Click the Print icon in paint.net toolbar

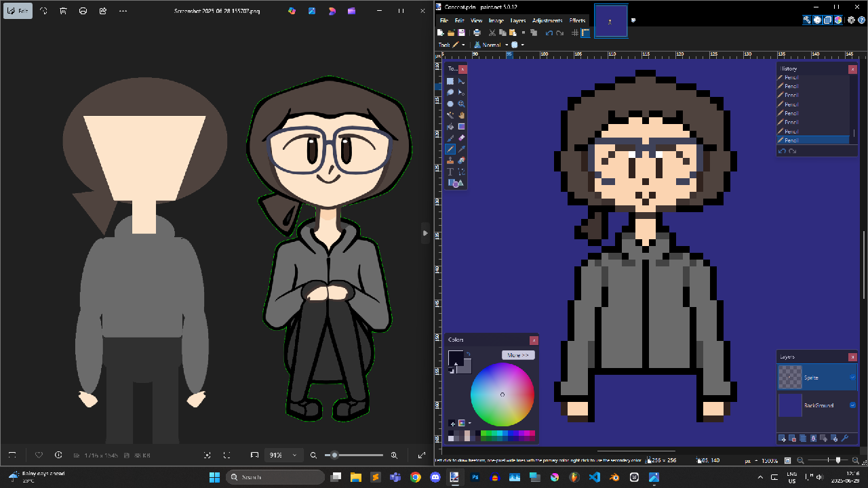tap(477, 33)
